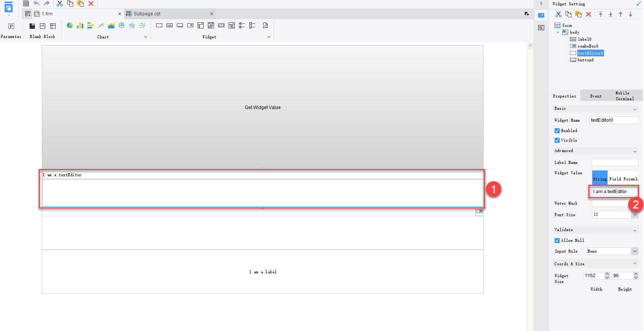This screenshot has height=331, width=644.
Task: Pick the date calendar widget icon
Action: tap(211, 25)
